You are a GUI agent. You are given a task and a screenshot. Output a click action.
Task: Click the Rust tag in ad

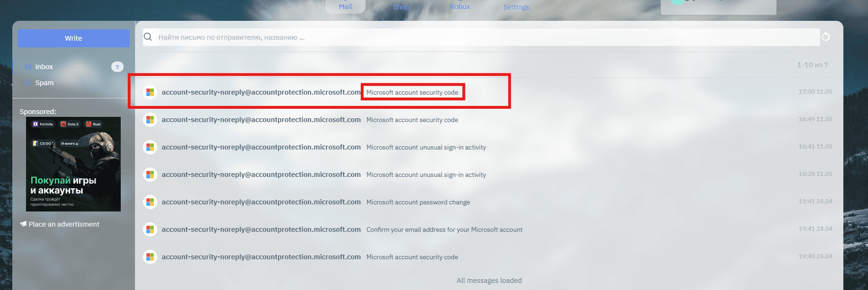pos(93,124)
